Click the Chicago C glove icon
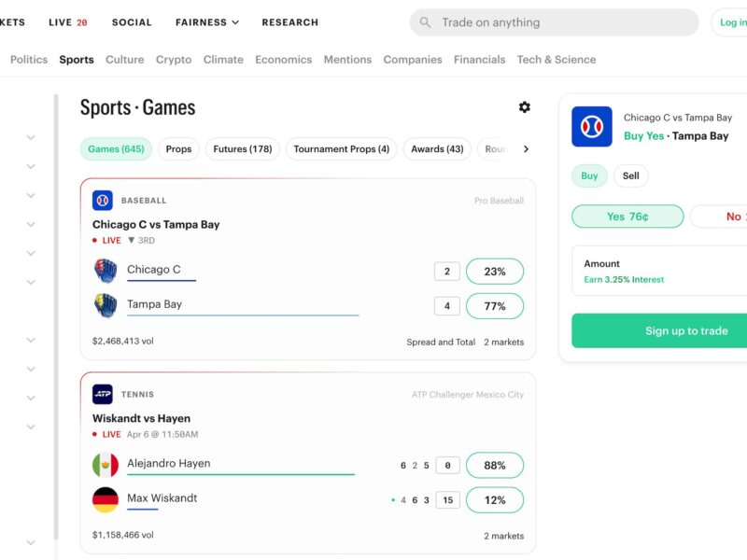Viewport: 747px width, 560px height. coord(106,271)
